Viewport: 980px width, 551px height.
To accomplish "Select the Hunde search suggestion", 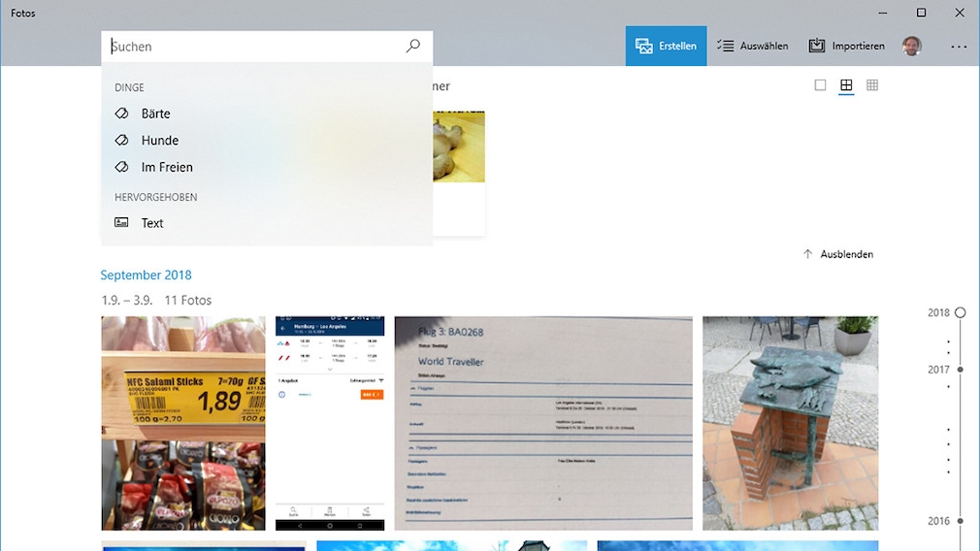I will point(159,140).
